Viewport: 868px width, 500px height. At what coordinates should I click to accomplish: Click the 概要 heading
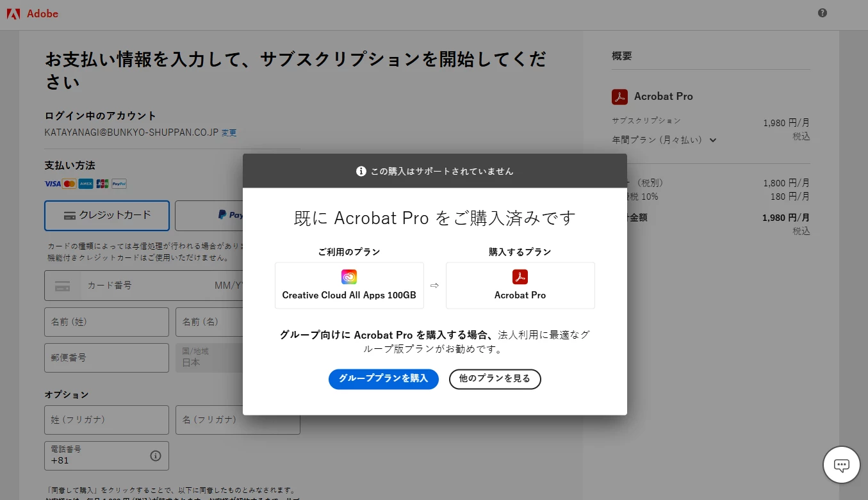pos(622,56)
